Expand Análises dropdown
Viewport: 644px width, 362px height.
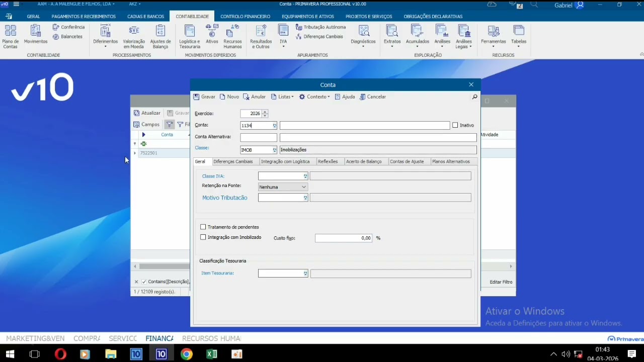click(442, 47)
